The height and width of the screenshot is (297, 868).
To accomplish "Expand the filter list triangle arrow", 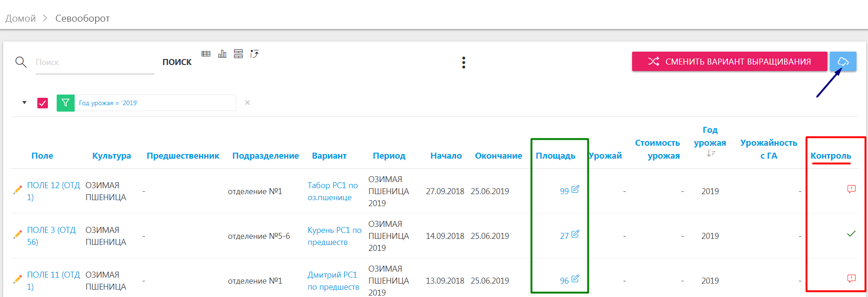I will point(24,102).
